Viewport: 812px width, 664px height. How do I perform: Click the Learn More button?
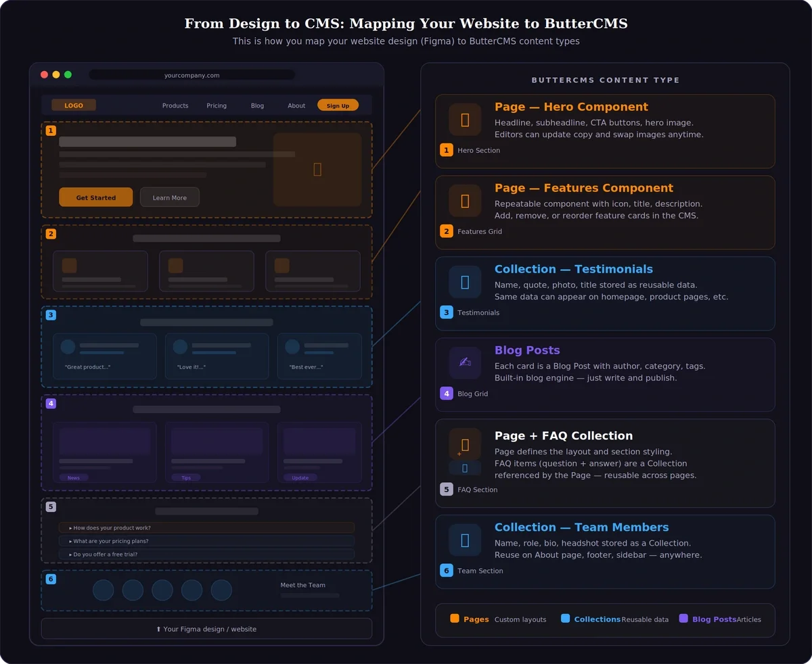pos(170,197)
